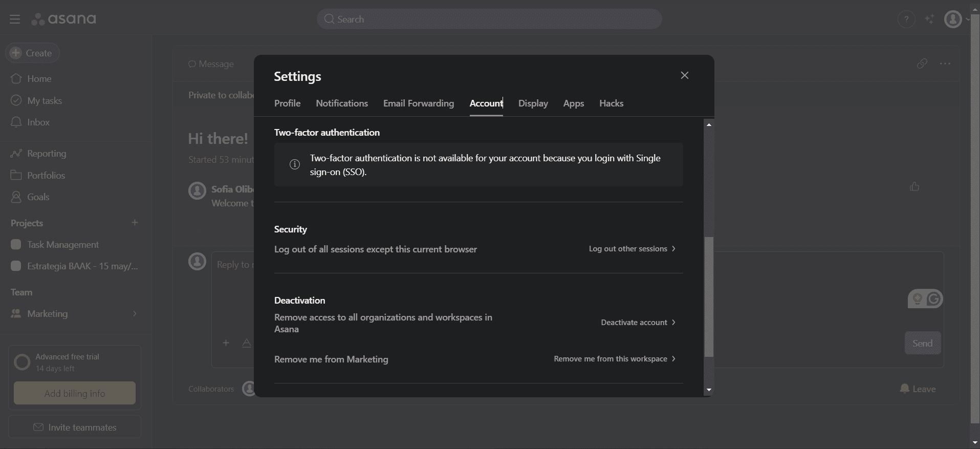Image resolution: width=980 pixels, height=449 pixels.
Task: Click Remove me from this workspace
Action: (615, 359)
